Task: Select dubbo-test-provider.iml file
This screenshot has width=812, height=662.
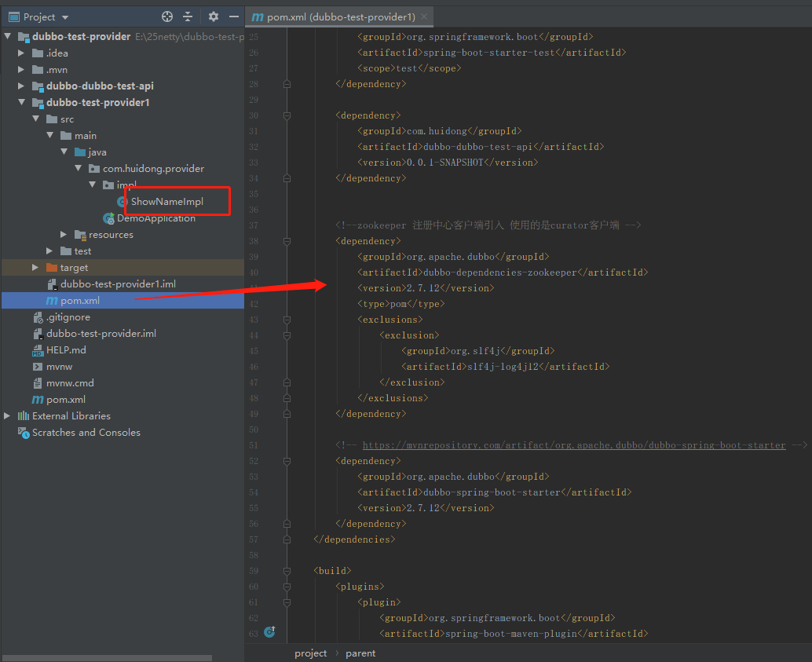Action: click(x=101, y=334)
